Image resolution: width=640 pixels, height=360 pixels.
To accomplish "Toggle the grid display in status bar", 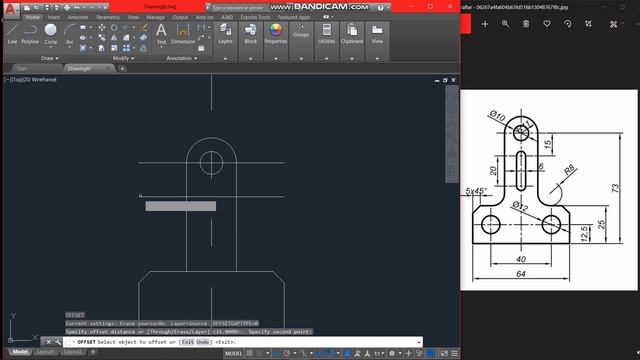I will [249, 353].
